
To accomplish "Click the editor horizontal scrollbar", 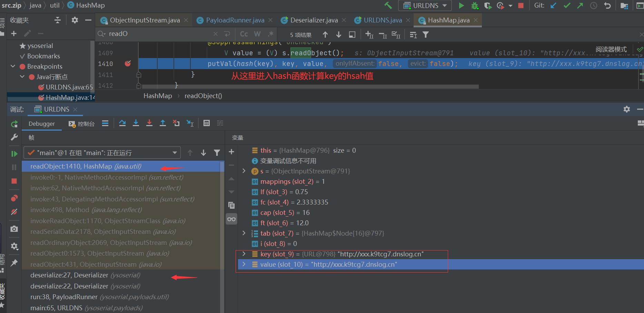I will pyautogui.click(x=310, y=87).
